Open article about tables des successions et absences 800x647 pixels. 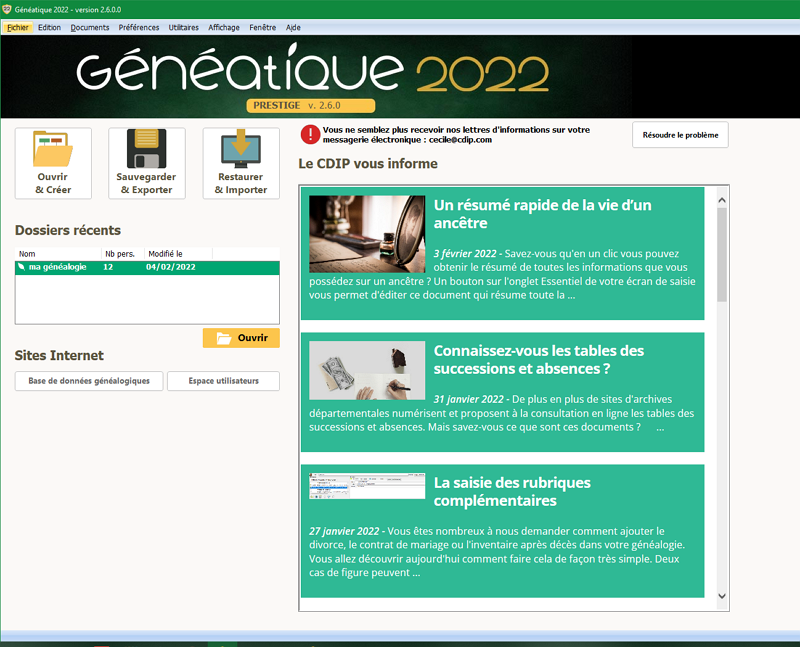pyautogui.click(x=539, y=360)
